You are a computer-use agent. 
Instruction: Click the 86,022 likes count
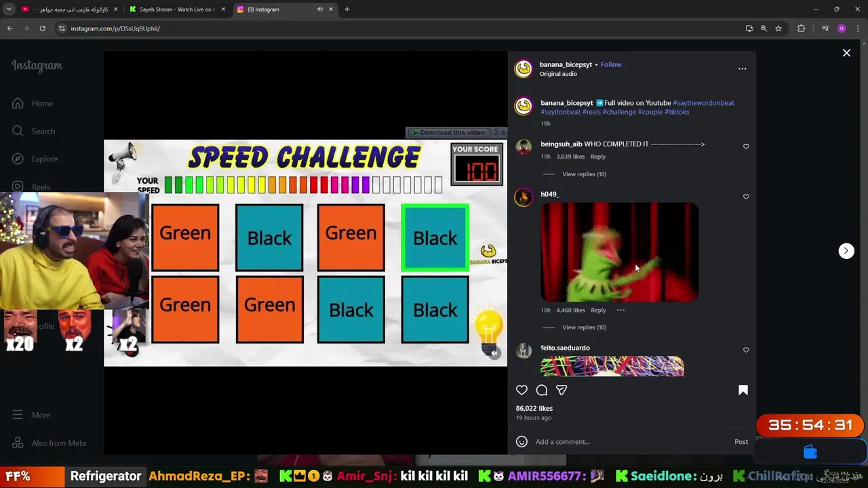click(534, 408)
